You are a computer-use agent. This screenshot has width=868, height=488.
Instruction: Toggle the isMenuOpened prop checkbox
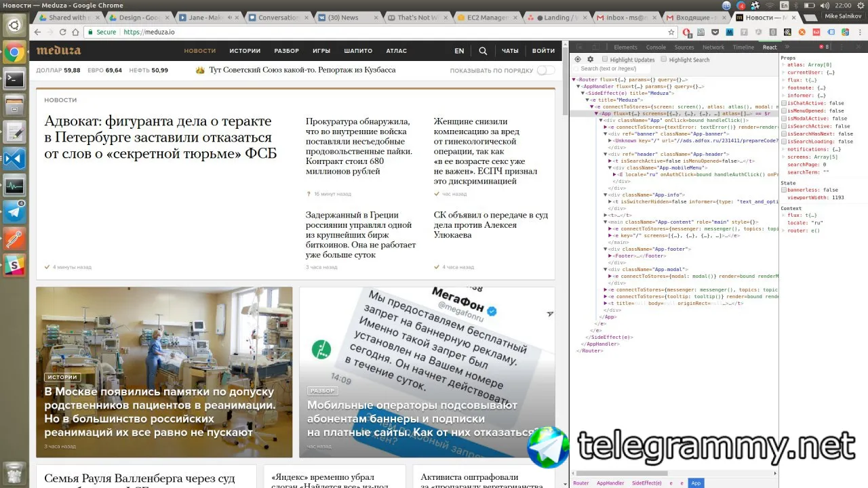pos(784,110)
